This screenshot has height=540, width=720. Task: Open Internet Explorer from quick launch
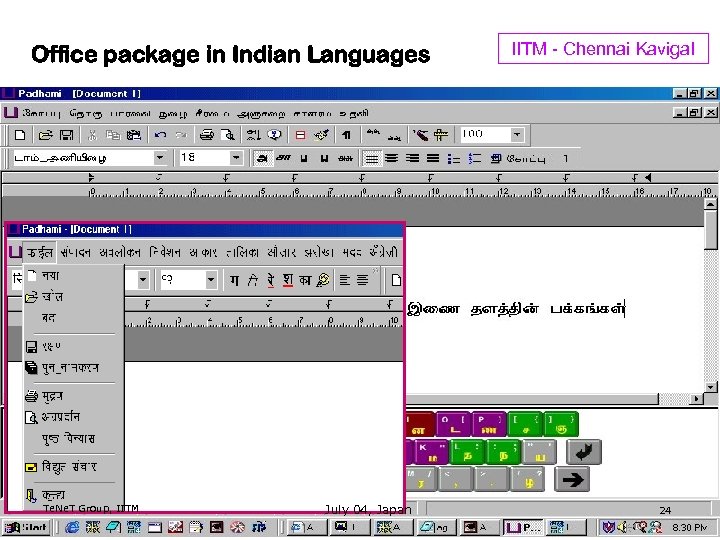click(72, 527)
